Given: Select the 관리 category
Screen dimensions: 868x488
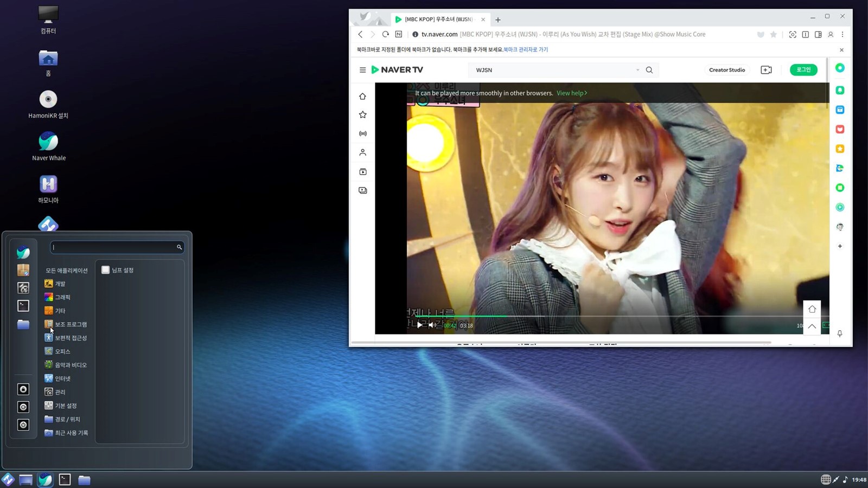Looking at the screenshot, I should coord(55,392).
